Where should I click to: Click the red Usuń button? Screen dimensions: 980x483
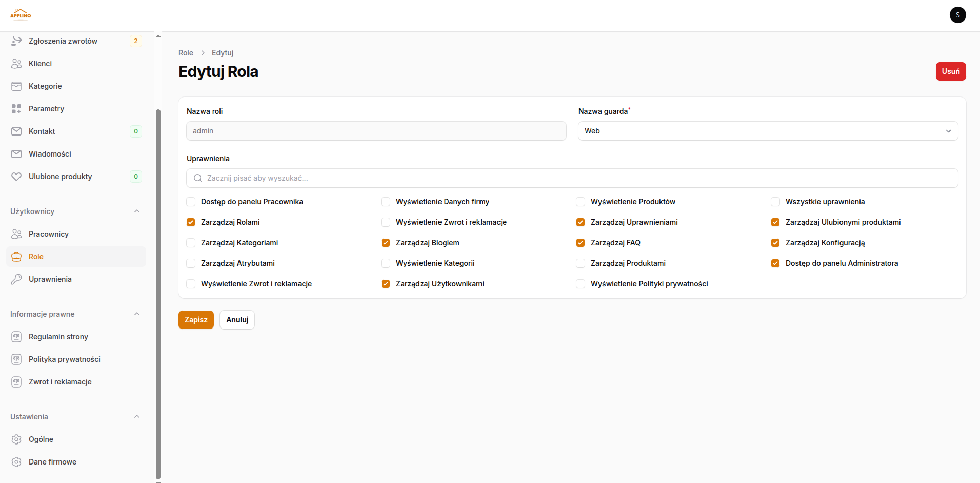(x=950, y=71)
